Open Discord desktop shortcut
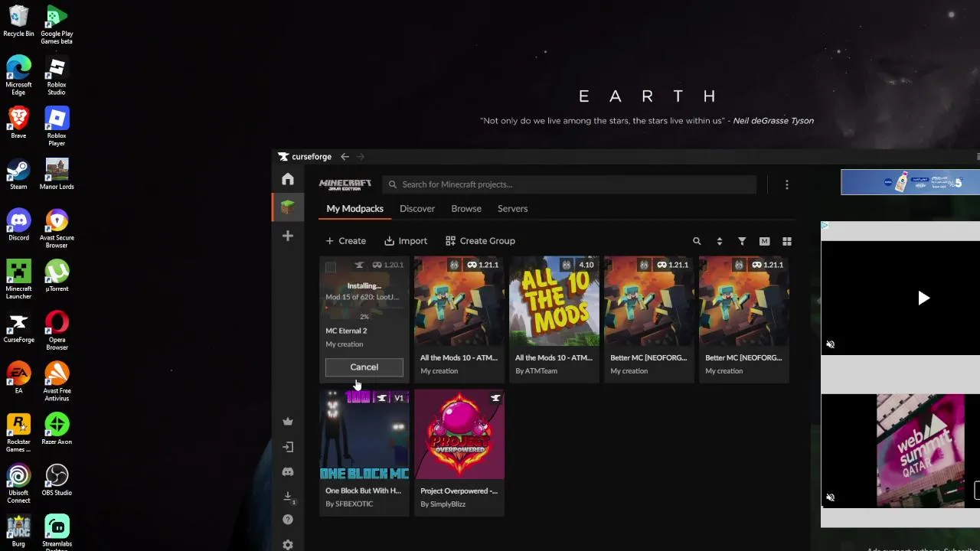Viewport: 980px width, 551px height. point(18,225)
